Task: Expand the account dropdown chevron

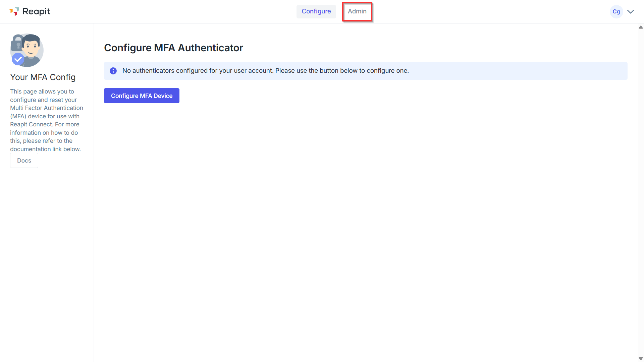Action: (631, 12)
